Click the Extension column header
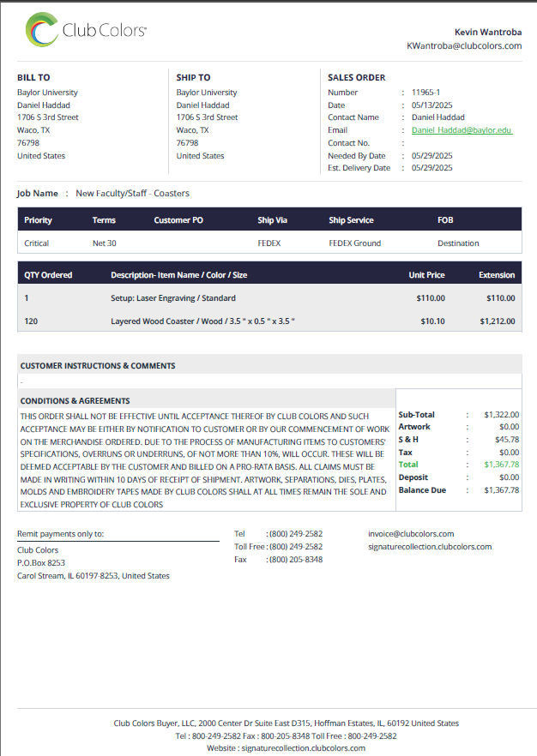The width and height of the screenshot is (537, 756). (497, 275)
